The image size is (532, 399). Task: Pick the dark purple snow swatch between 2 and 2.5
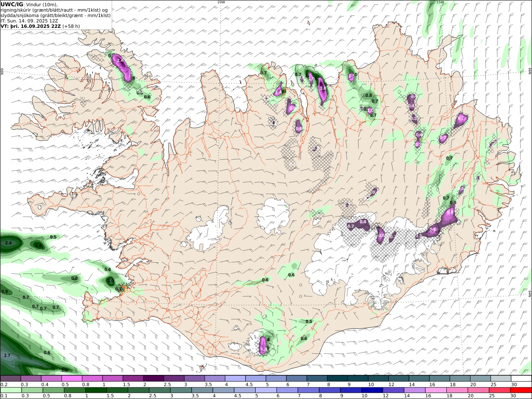coord(153,378)
